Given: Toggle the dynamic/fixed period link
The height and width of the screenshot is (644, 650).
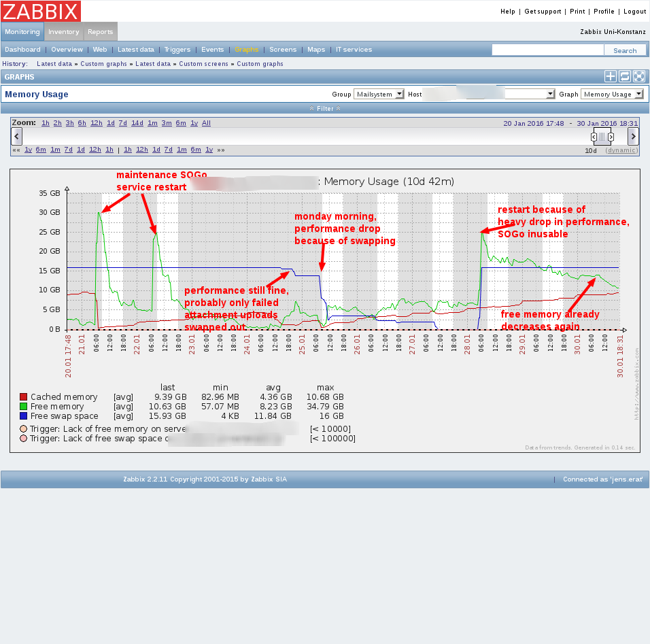Looking at the screenshot, I should [x=621, y=150].
